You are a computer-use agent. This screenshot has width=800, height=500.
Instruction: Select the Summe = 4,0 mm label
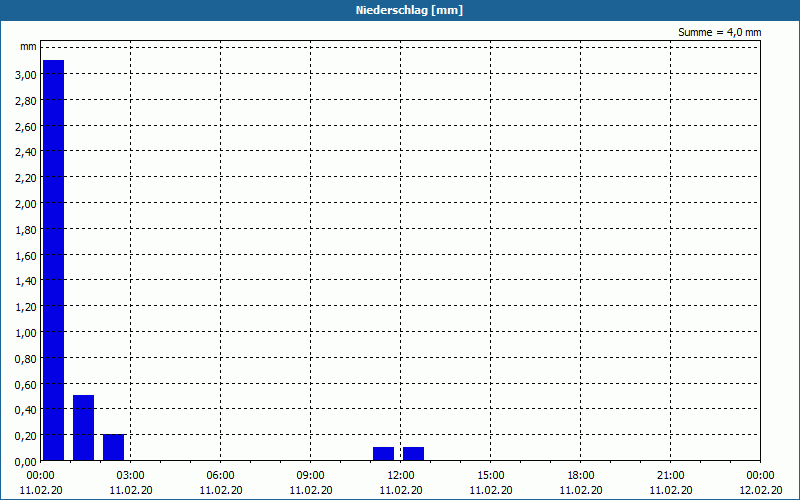719,32
